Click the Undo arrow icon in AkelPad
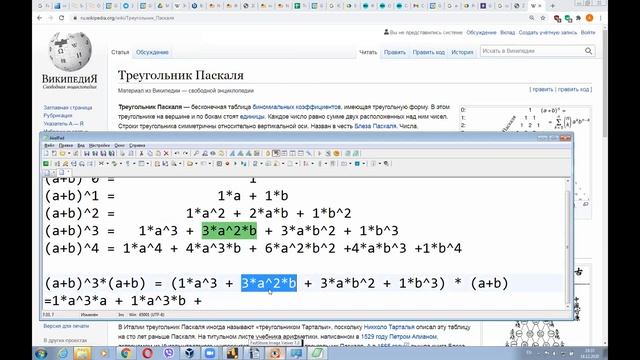Screen dimensions: 640x360 pos(176,153)
